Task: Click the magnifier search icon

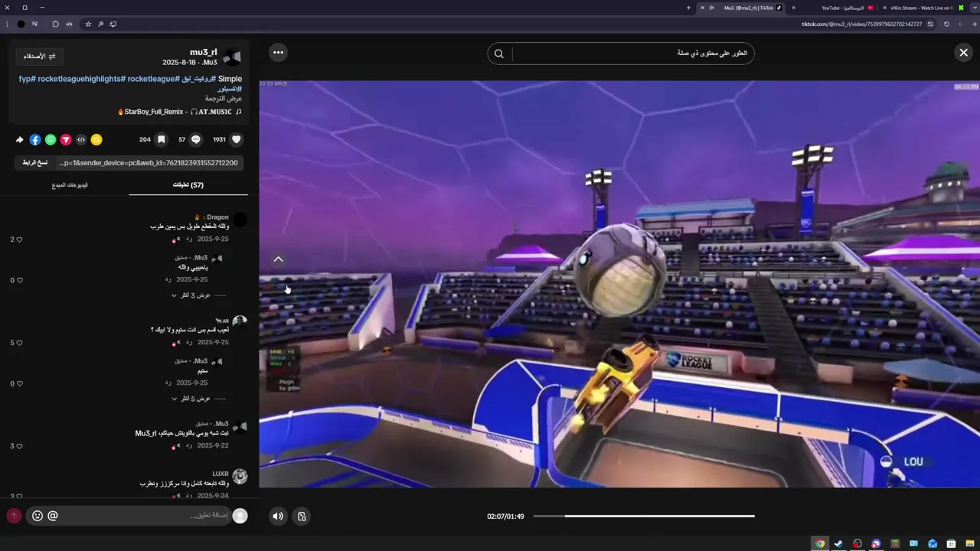Action: pyautogui.click(x=499, y=54)
